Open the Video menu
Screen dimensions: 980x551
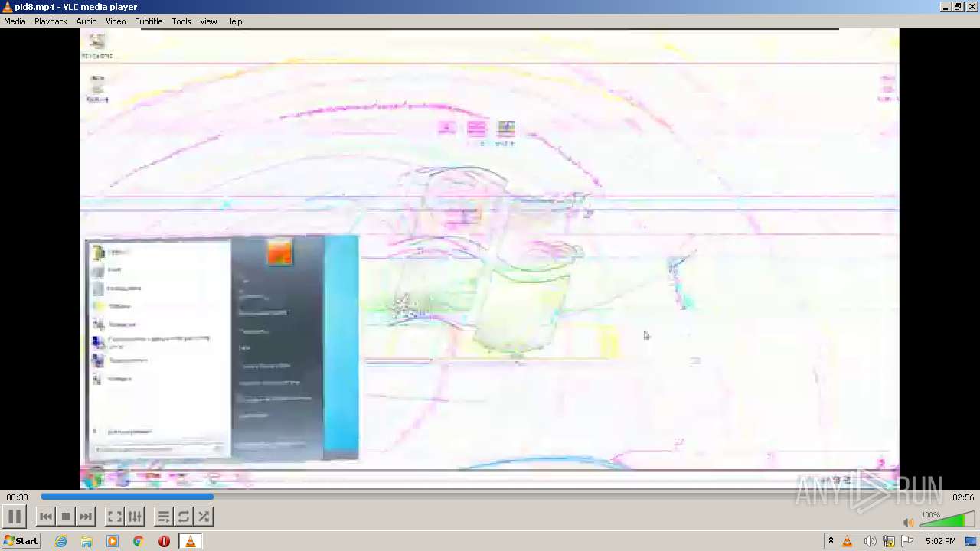coord(116,21)
